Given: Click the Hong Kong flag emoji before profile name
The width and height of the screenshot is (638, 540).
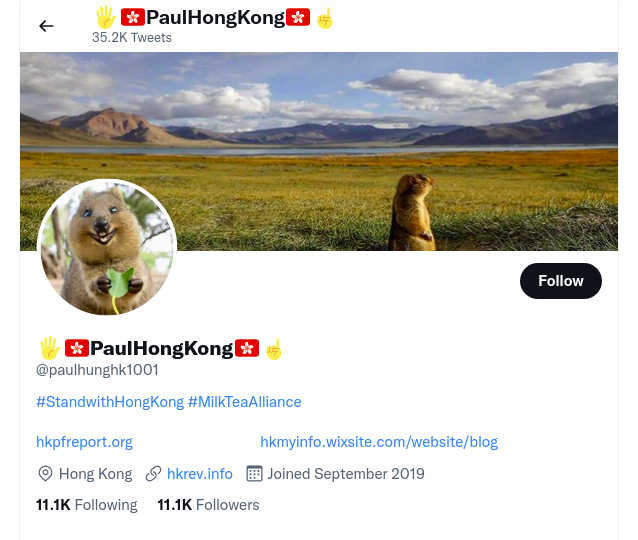Looking at the screenshot, I should coord(76,348).
